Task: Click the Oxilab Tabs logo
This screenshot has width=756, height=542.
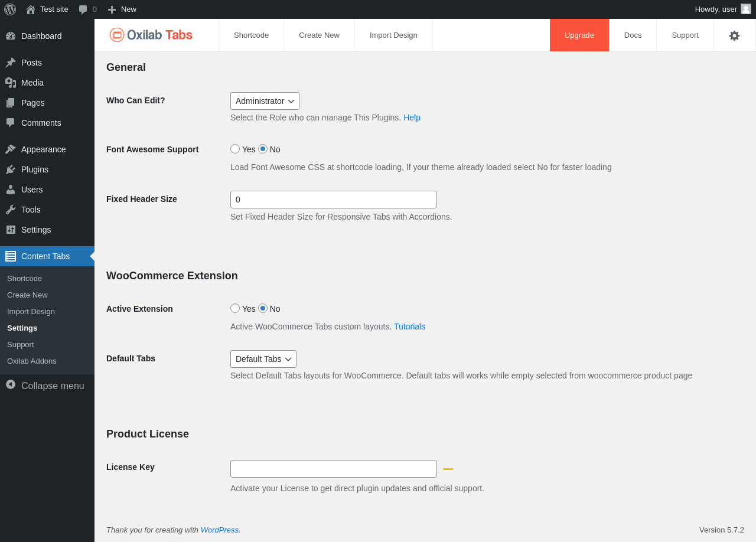Action: coord(151,35)
